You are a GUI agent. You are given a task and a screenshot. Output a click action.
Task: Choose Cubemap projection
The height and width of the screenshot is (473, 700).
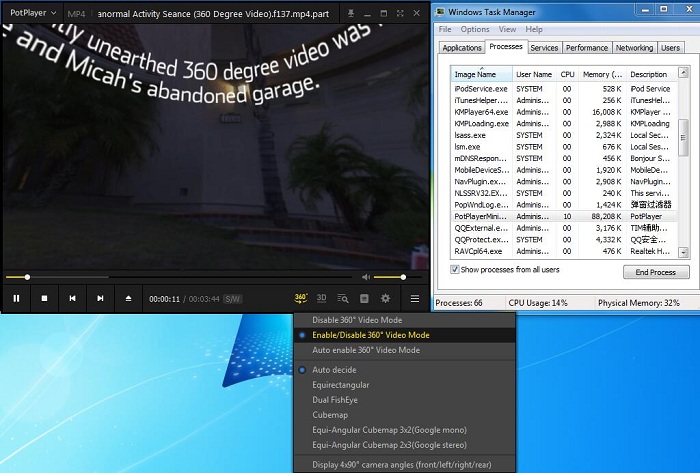(x=404, y=415)
